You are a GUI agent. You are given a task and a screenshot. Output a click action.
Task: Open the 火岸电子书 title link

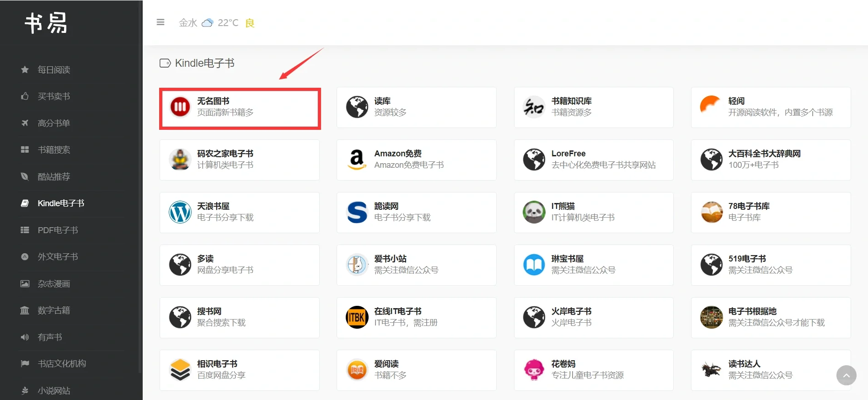coord(572,311)
